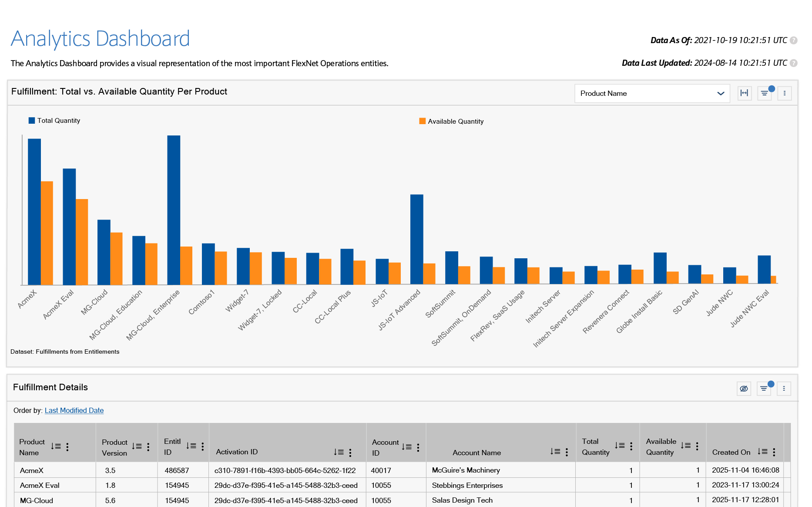
Task: Open Entitl ID column options menu
Action: pyautogui.click(x=203, y=446)
